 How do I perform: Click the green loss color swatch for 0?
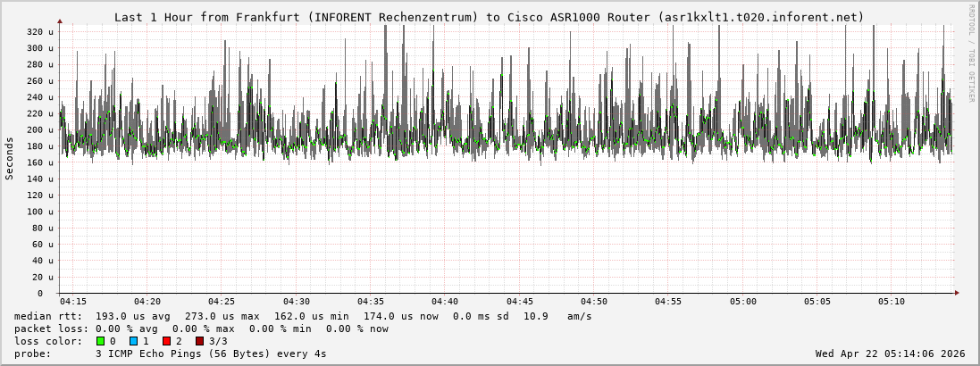pyautogui.click(x=100, y=341)
